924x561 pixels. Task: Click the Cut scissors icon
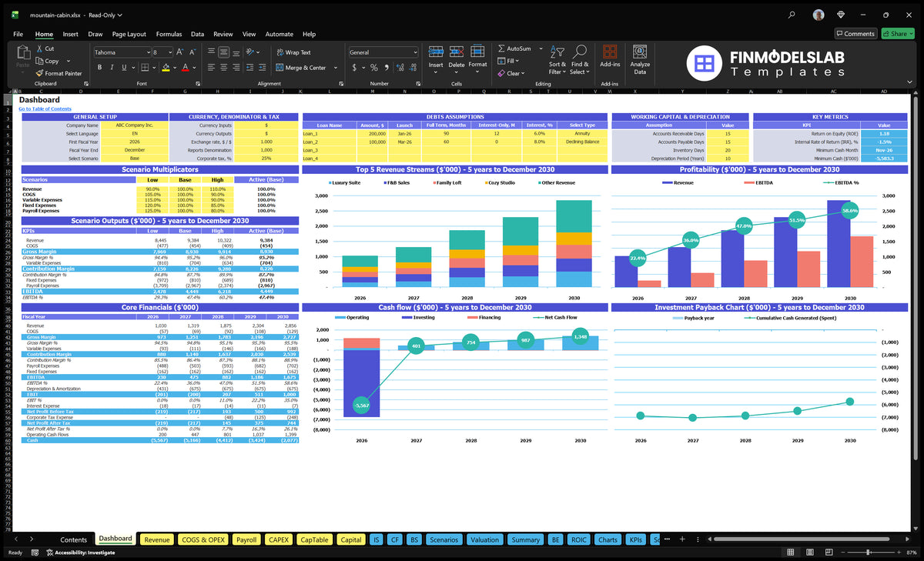click(39, 48)
